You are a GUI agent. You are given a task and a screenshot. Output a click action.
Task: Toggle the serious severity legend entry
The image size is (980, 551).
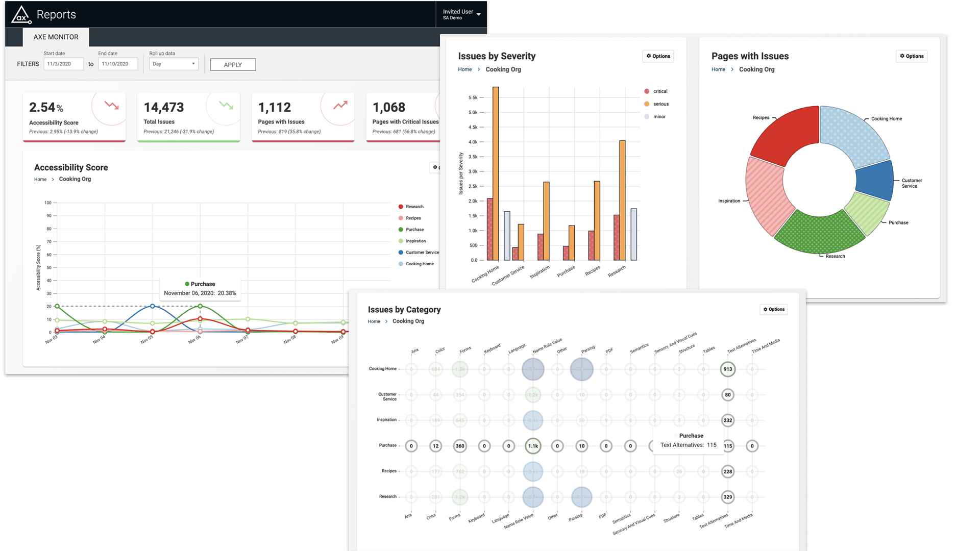657,104
